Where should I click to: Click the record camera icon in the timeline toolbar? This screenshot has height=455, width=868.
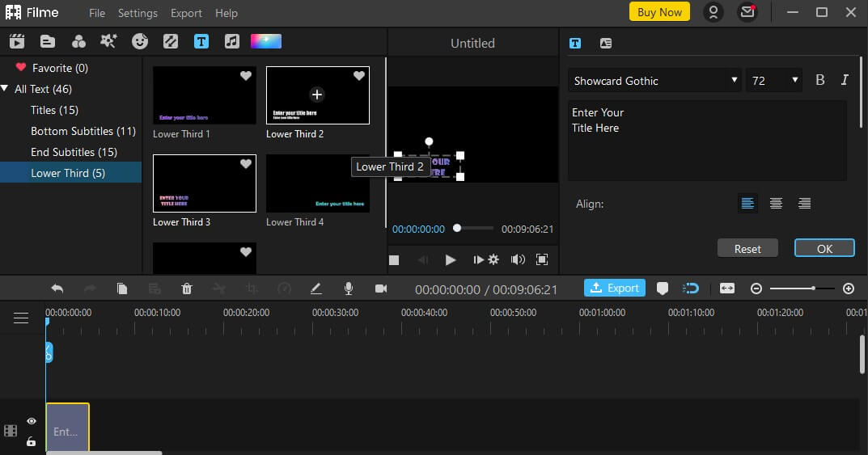pyautogui.click(x=381, y=288)
